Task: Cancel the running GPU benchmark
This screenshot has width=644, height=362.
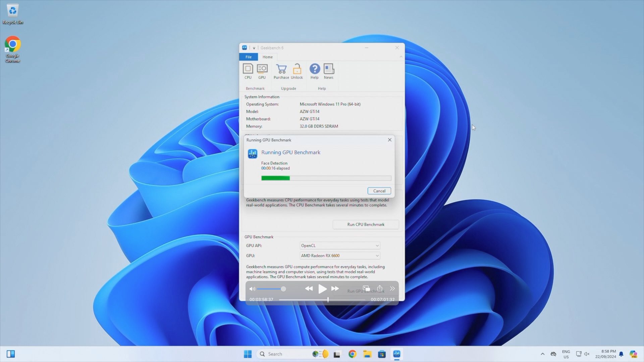Action: tap(379, 191)
